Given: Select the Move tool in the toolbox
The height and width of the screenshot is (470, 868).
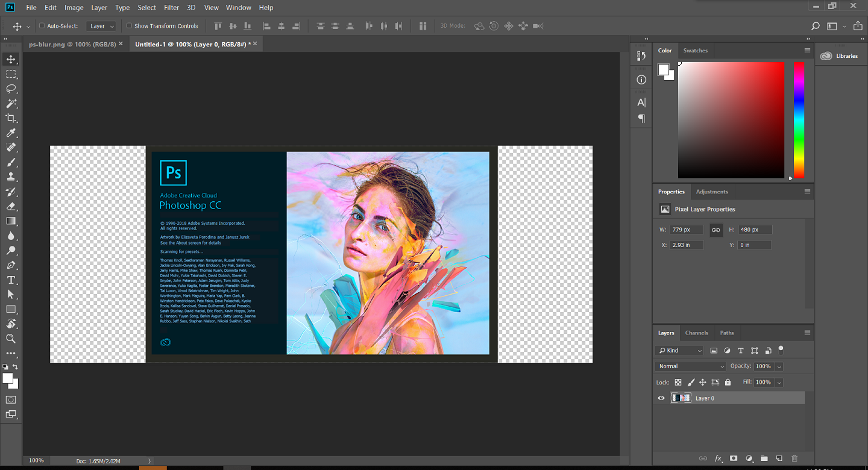Looking at the screenshot, I should tap(11, 59).
